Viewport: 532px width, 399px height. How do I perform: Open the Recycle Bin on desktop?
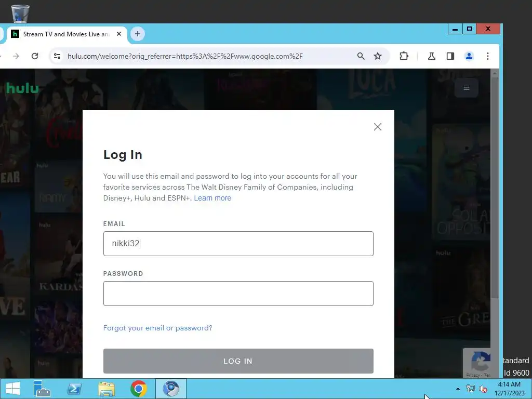pos(20,13)
